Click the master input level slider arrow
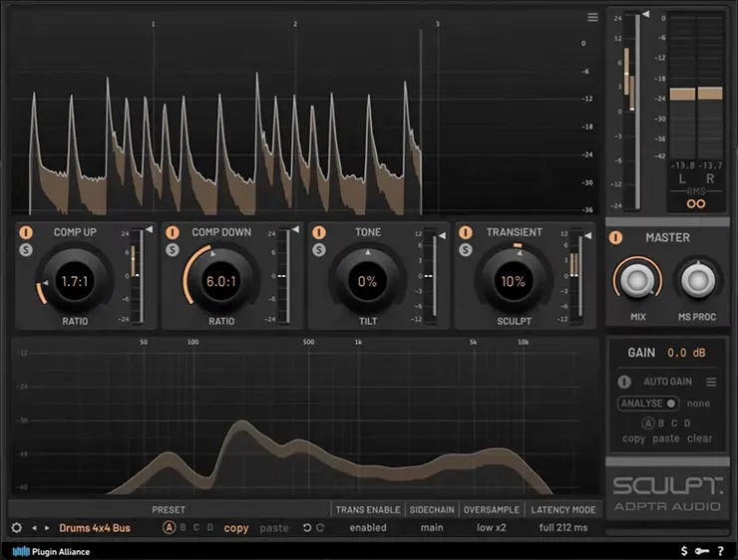The image size is (738, 560). (x=646, y=14)
